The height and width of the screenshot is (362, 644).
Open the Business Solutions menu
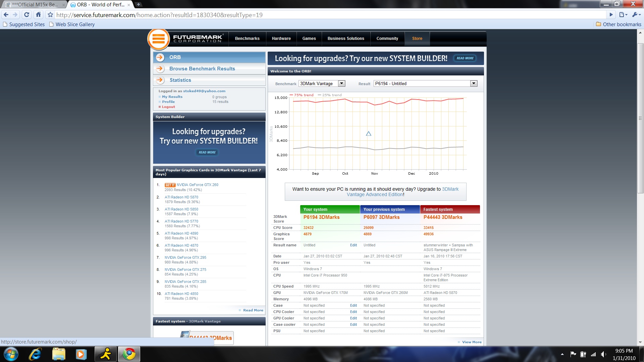point(346,39)
